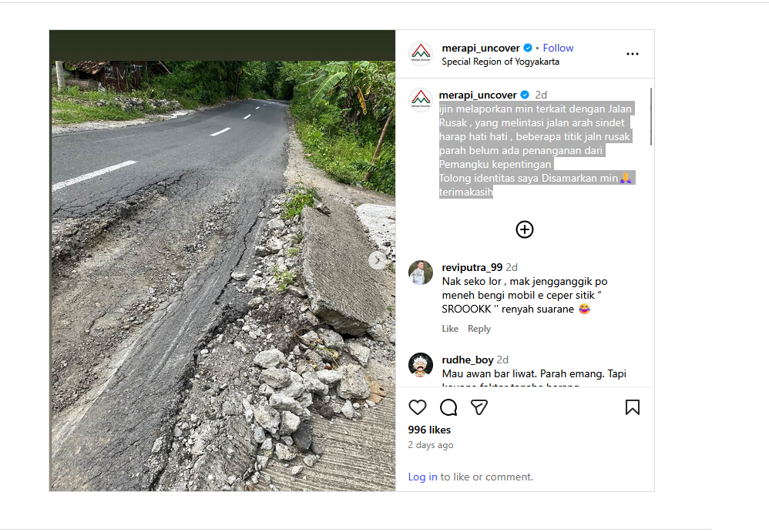This screenshot has width=769, height=532.
Task: Share post via paper plane icon
Action: tap(479, 407)
